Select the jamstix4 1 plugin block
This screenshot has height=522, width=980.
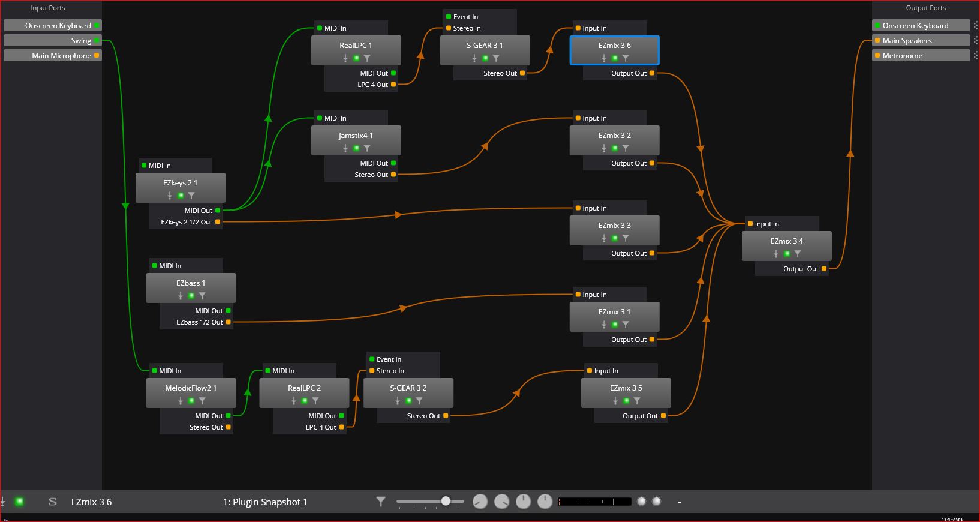point(356,140)
